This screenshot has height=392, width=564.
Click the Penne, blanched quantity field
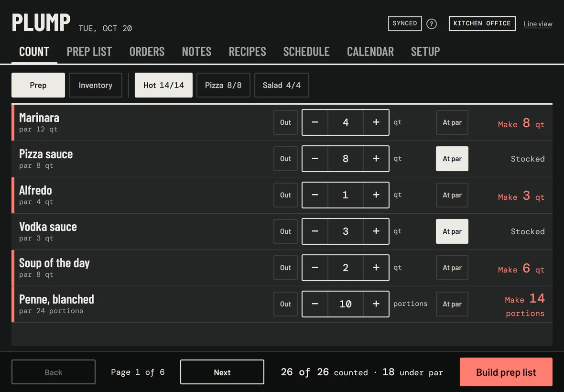345,304
